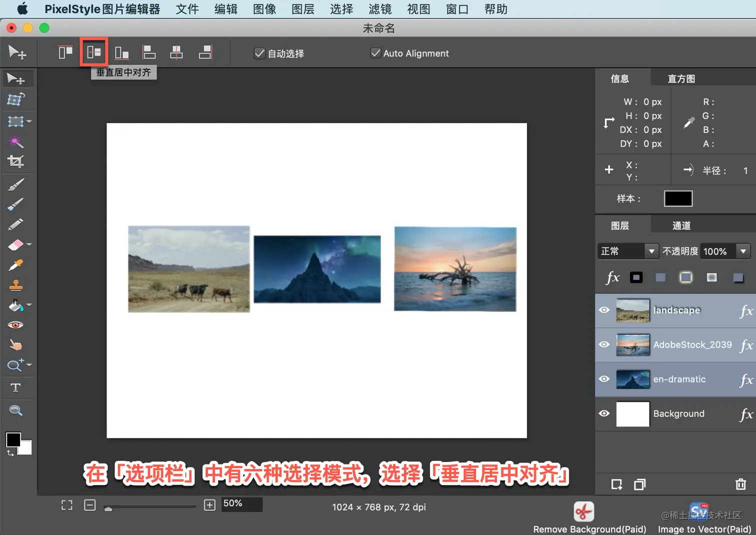This screenshot has height=535, width=756.
Task: Click the align bottom edges icon
Action: click(121, 52)
